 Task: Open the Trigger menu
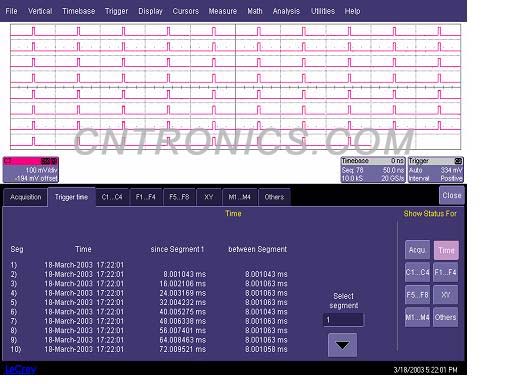coord(116,11)
